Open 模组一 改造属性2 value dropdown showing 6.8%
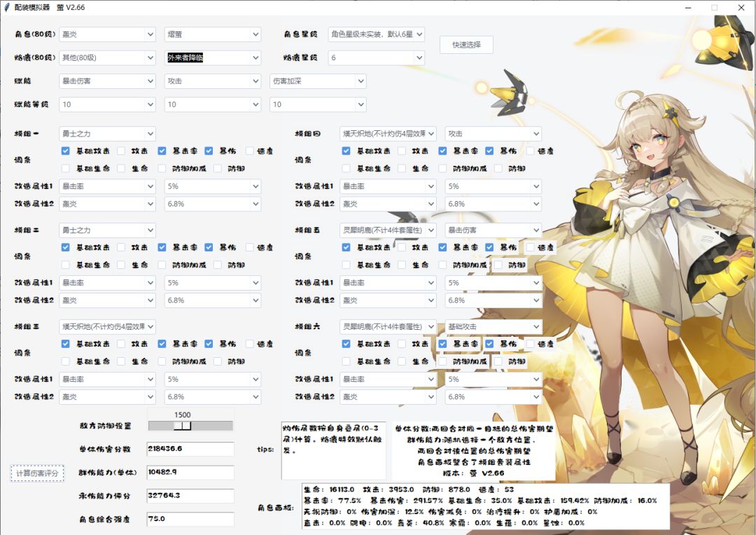The image size is (756, 535). (x=213, y=204)
